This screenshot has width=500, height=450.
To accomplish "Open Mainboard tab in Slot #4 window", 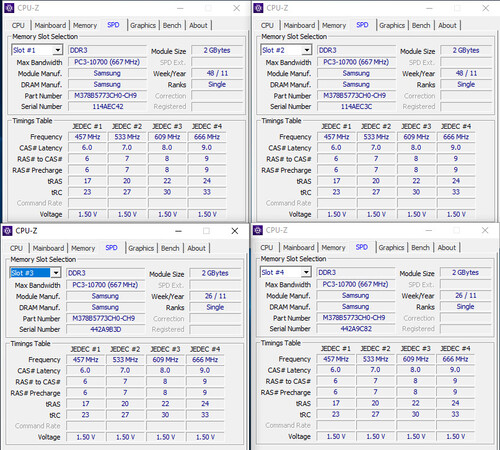I will coord(299,247).
